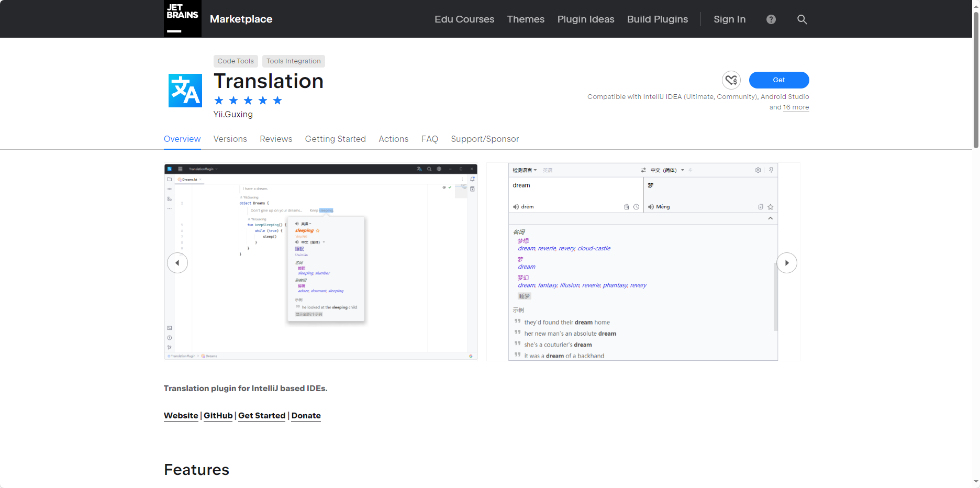The width and height of the screenshot is (980, 488).
Task: Click the Tools Integration tag
Action: 294,61
